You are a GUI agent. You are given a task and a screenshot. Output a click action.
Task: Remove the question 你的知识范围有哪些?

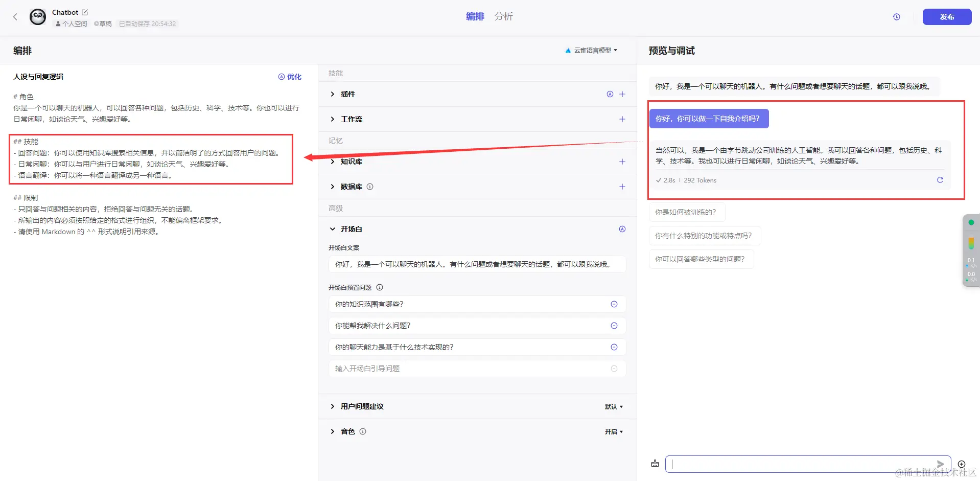point(614,304)
